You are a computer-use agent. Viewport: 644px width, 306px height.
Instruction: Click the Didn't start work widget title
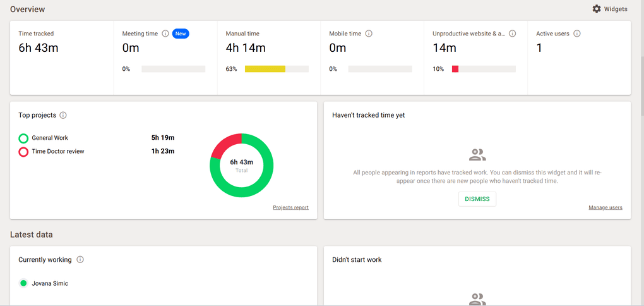coord(357,259)
